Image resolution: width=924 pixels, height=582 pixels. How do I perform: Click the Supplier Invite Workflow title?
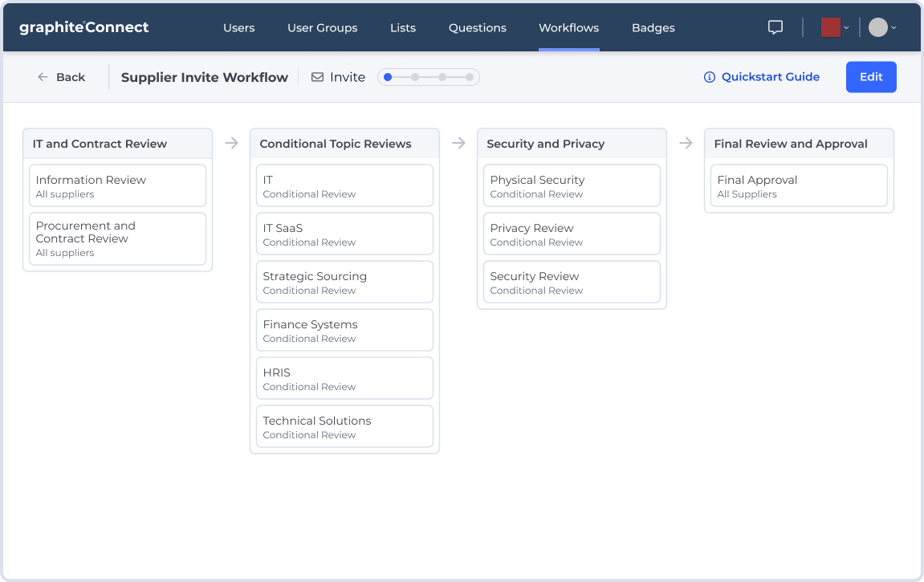205,77
